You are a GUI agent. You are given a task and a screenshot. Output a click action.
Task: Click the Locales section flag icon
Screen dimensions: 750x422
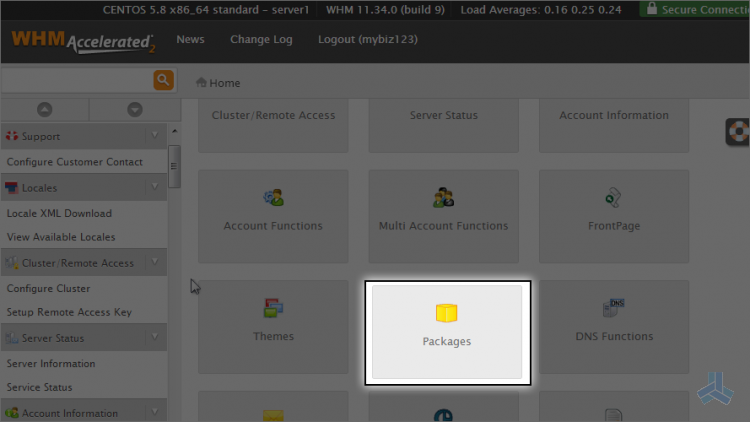(11, 188)
